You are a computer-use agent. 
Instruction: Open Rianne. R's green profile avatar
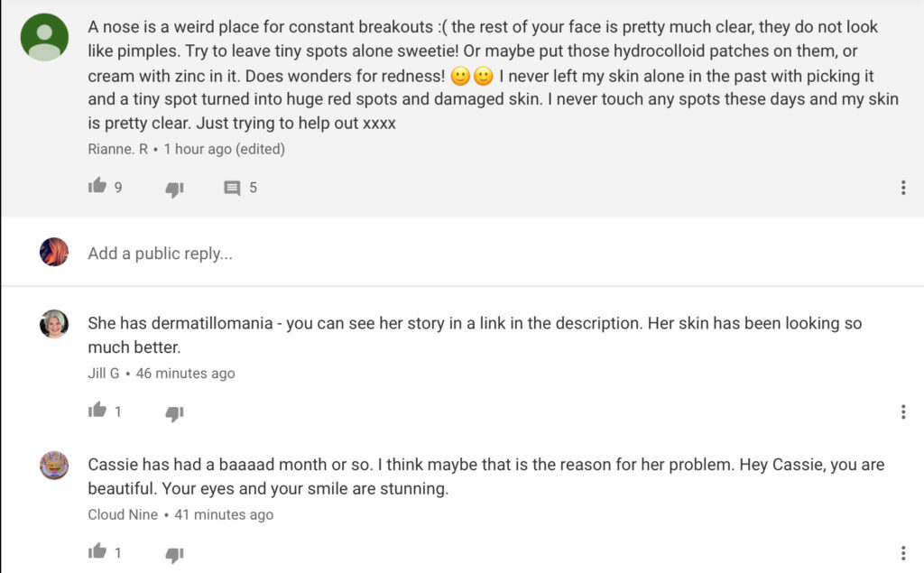(x=44, y=38)
